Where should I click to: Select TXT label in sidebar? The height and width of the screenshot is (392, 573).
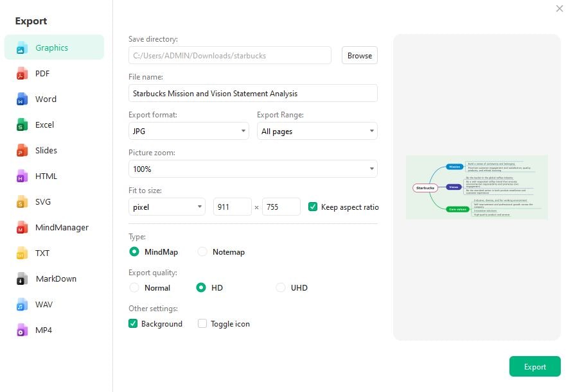[42, 253]
